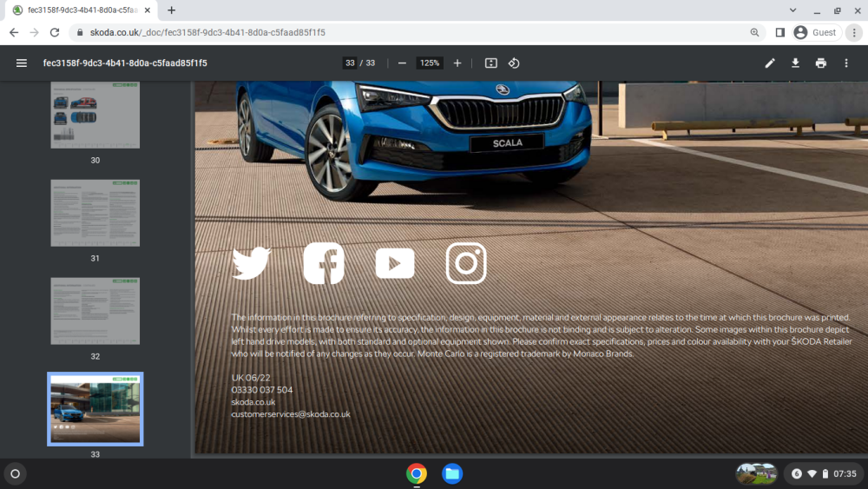Click the zoom in plus button
868x489 pixels.
click(457, 63)
